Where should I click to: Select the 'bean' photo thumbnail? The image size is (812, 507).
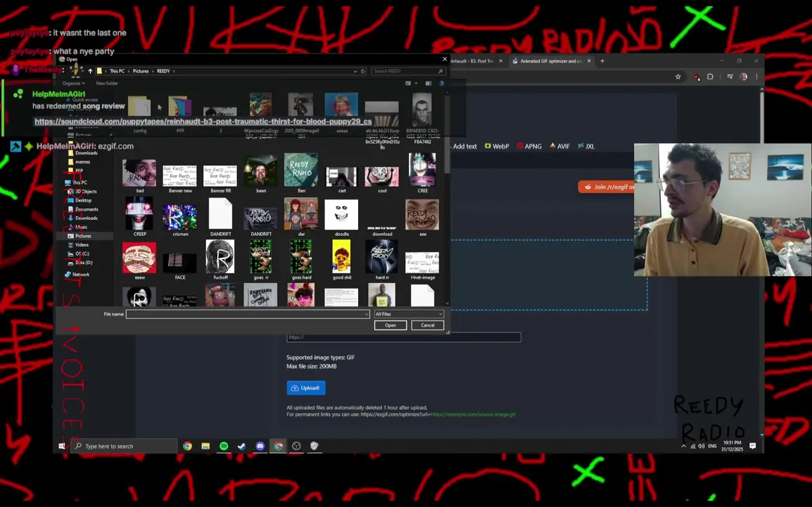[x=260, y=175]
